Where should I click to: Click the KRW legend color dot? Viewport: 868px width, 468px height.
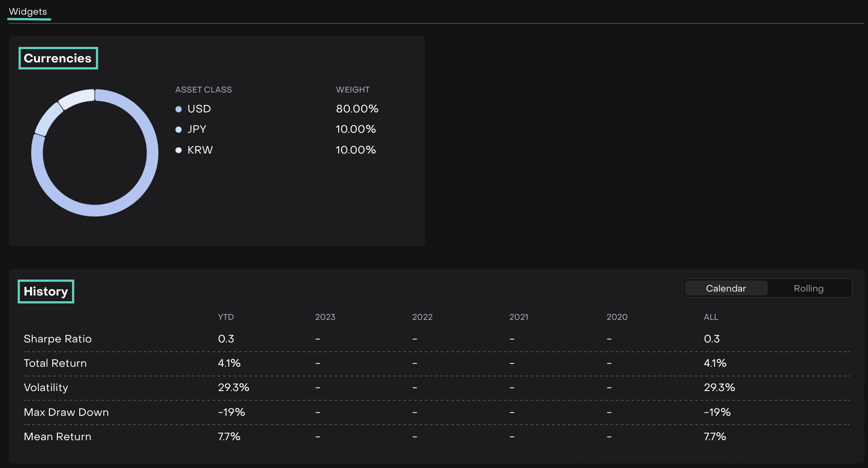pos(179,150)
